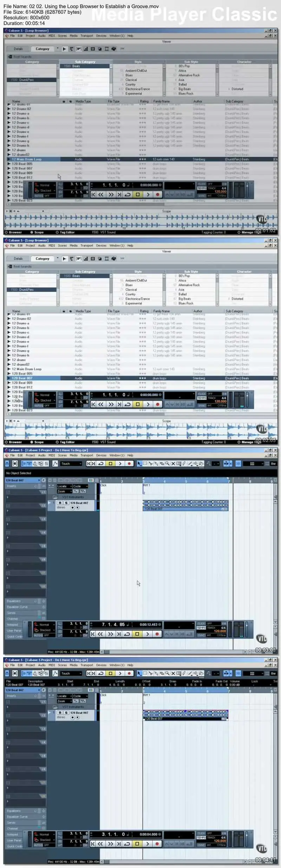
Task: Pick the Split scissors tool in 00:03:08 frame
Action: coord(151,464)
